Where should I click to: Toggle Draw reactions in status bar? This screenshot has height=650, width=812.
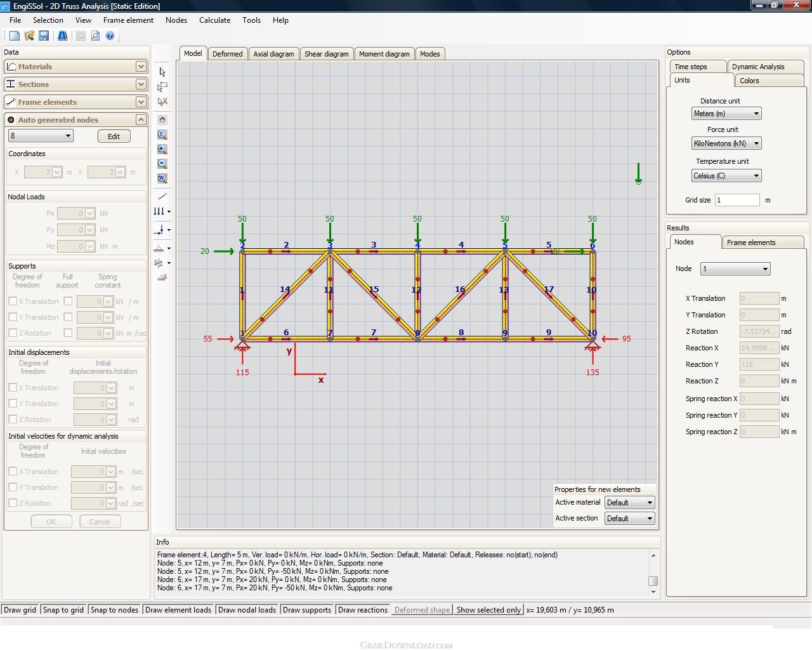[362, 610]
